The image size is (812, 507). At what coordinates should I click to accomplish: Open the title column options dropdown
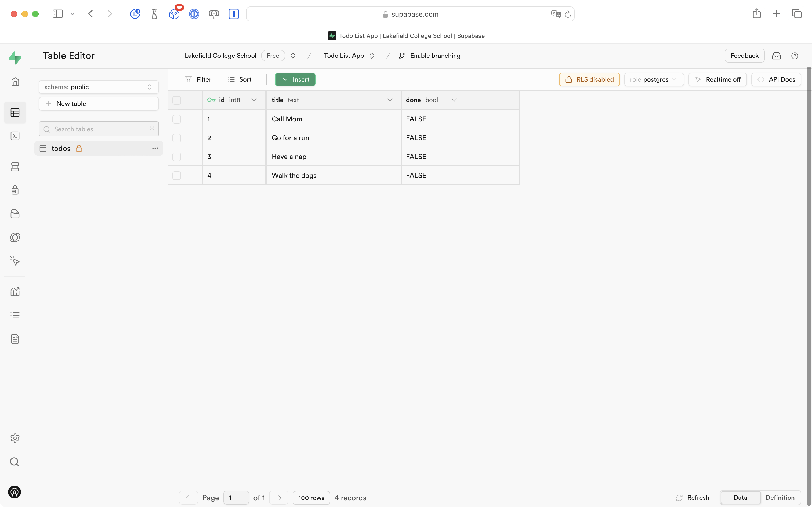click(x=390, y=100)
